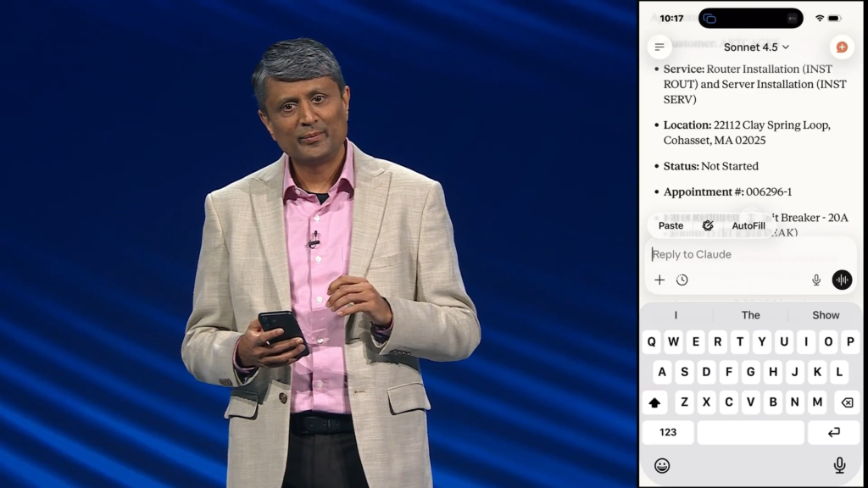
Task: Open the Sonnet 4.5 model selector
Action: tap(756, 47)
